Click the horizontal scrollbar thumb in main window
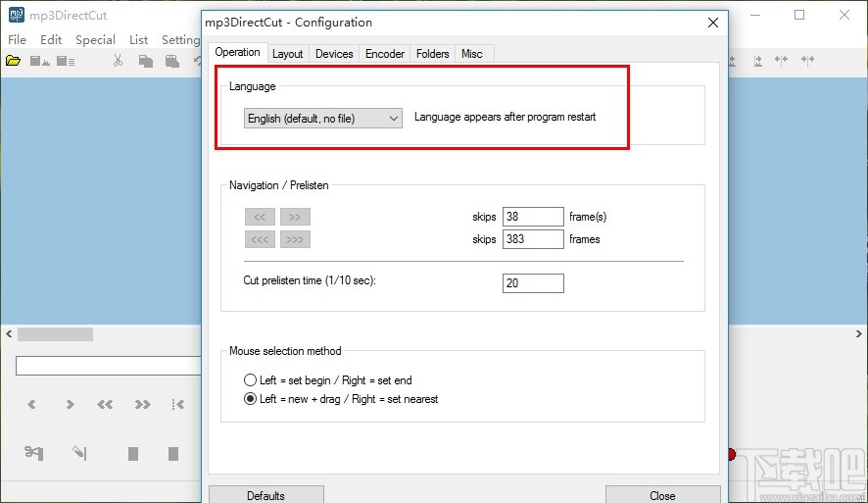 pyautogui.click(x=56, y=334)
